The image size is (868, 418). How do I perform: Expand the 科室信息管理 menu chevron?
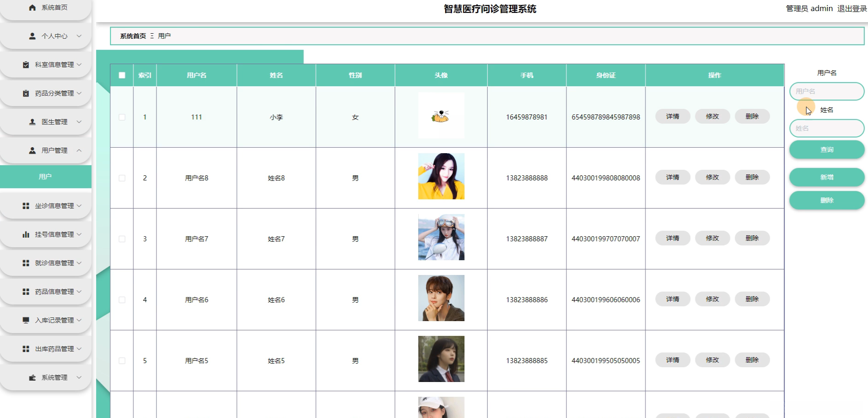coord(79,65)
